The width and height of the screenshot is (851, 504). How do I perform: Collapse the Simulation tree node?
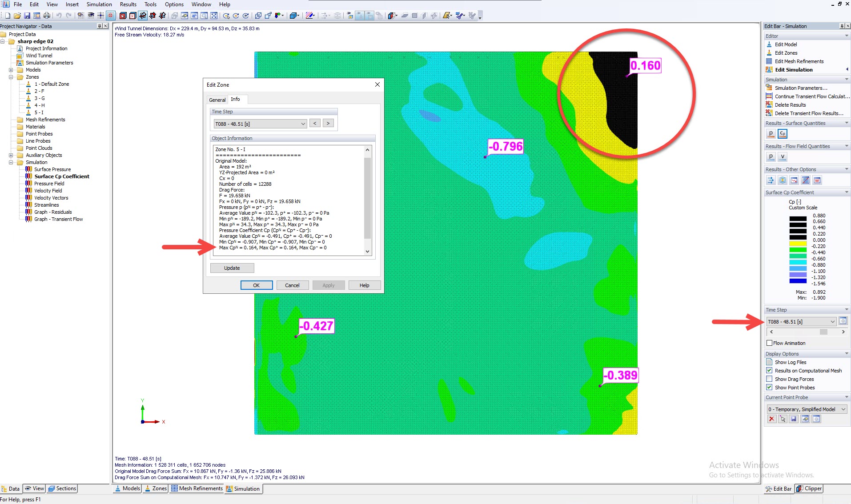11,162
